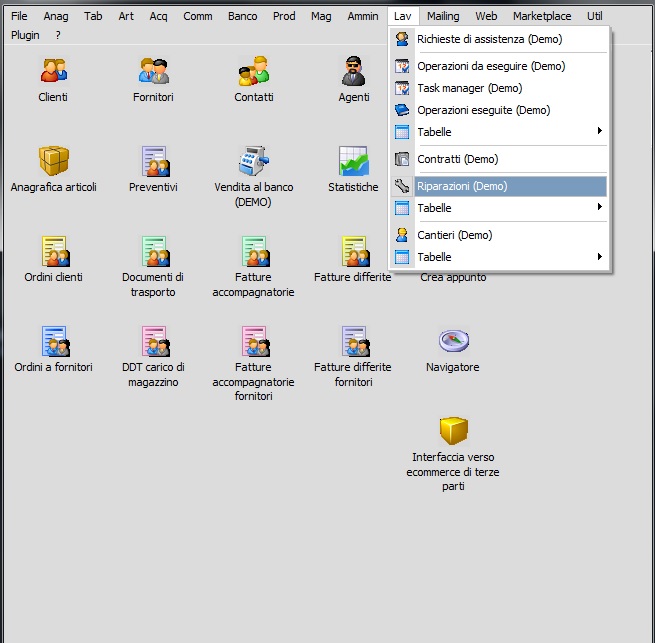The height and width of the screenshot is (643, 655).
Task: Select Richieste di assistenza (Demo)
Action: tap(500, 39)
